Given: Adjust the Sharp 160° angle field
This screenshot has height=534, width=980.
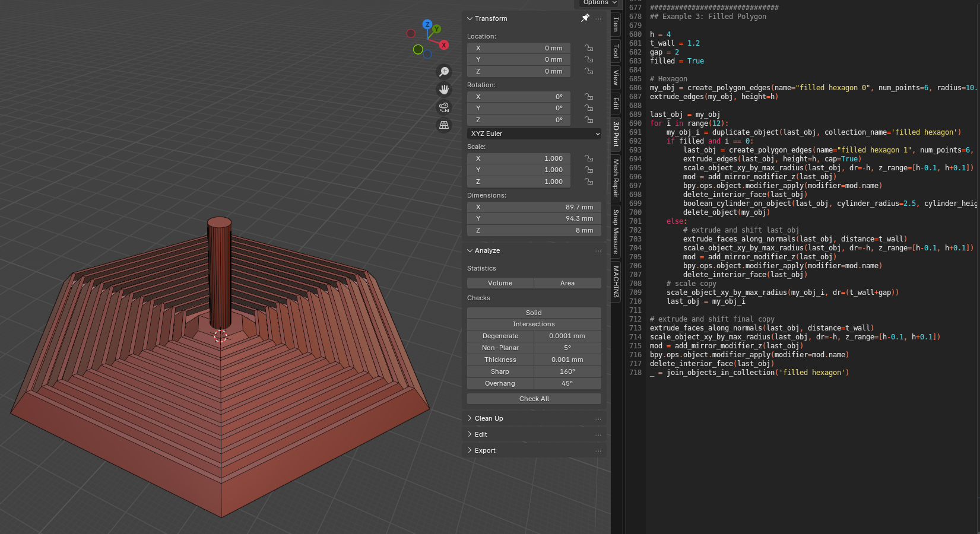Looking at the screenshot, I should coord(567,371).
